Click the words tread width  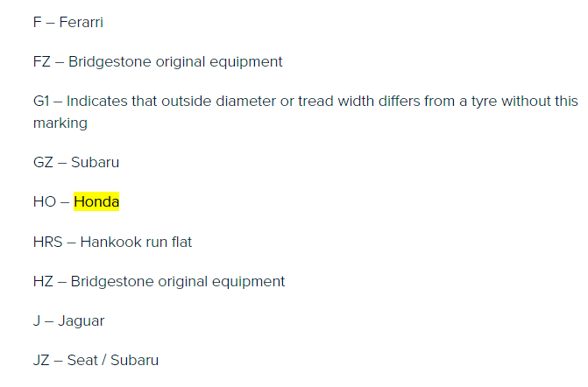pyautogui.click(x=336, y=102)
